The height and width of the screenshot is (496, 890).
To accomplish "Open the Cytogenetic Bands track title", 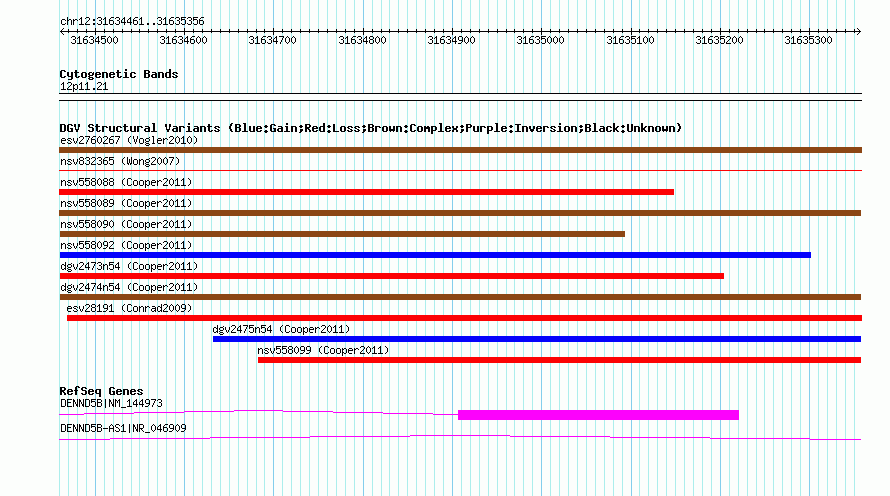I will [x=119, y=74].
